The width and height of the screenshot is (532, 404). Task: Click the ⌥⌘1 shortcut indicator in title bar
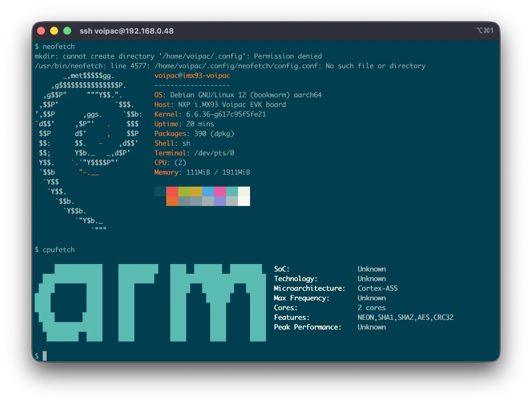point(485,31)
